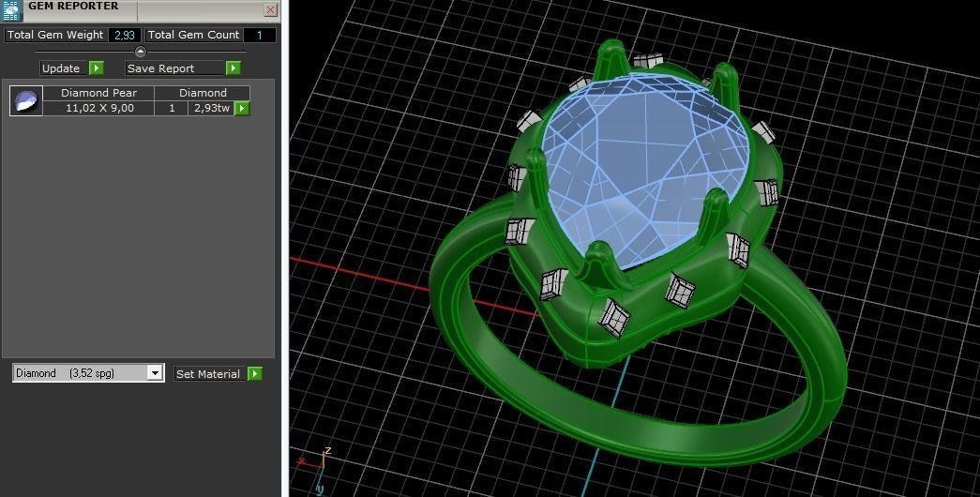This screenshot has height=497, width=980.
Task: Click the Gem Reporter app icon
Action: coord(10,10)
